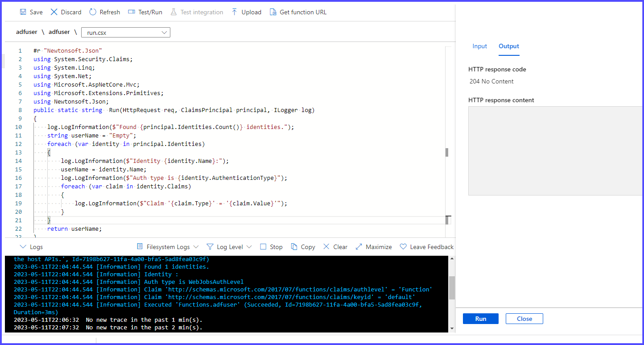Viewport: 644px width, 345px height.
Task: Click the '204 No Content' response code
Action: pos(491,81)
